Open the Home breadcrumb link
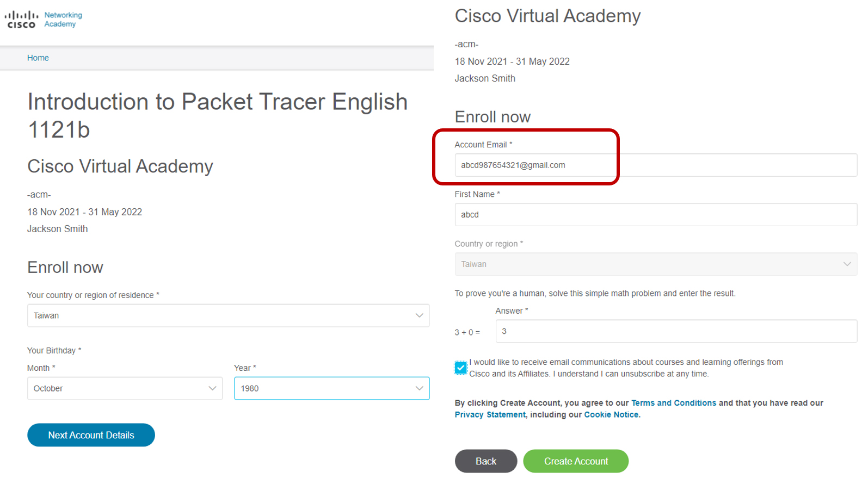 point(38,58)
